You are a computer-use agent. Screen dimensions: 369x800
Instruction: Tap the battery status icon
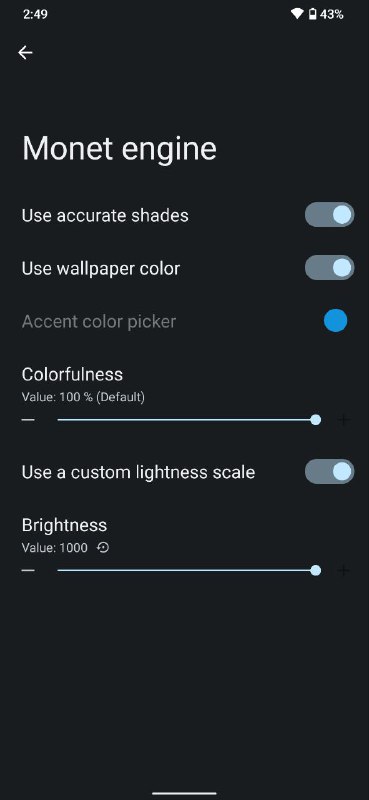(312, 14)
